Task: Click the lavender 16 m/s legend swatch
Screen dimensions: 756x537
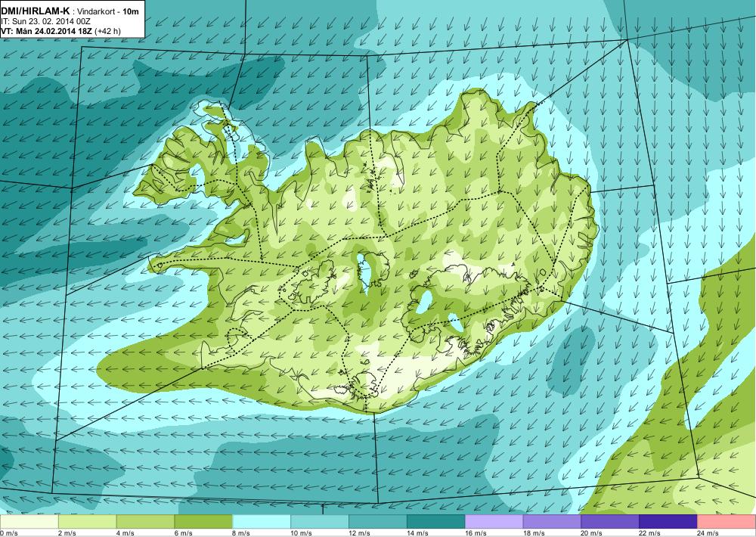Action: coord(494,522)
